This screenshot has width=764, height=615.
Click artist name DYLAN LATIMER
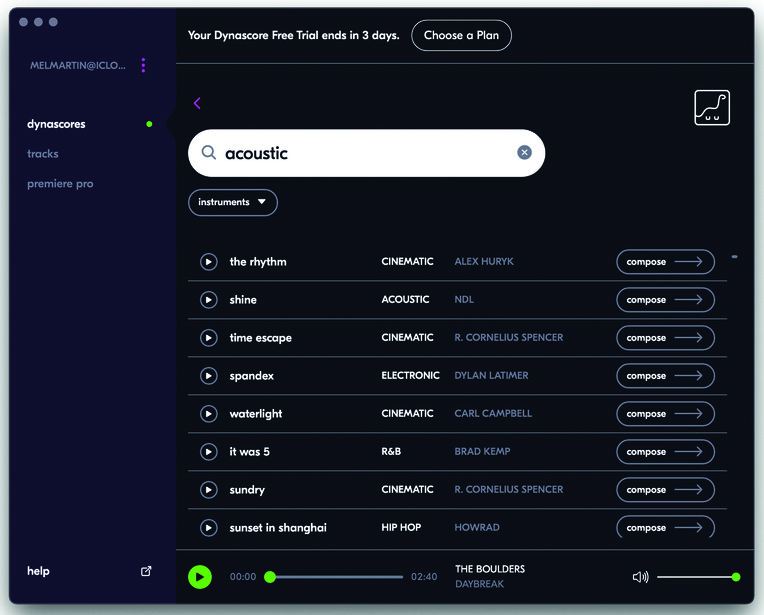[x=491, y=376]
